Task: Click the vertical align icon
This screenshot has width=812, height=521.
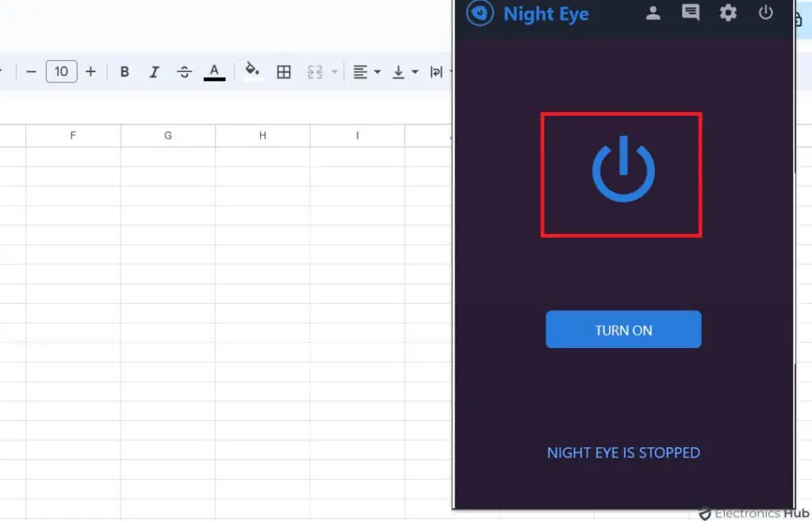Action: tap(398, 71)
